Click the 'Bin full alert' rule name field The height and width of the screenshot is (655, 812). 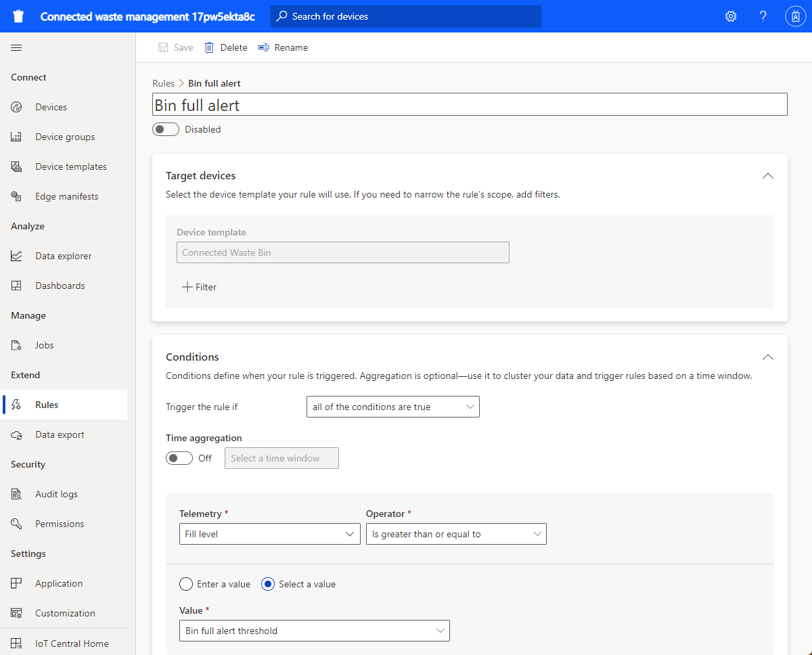coord(470,104)
